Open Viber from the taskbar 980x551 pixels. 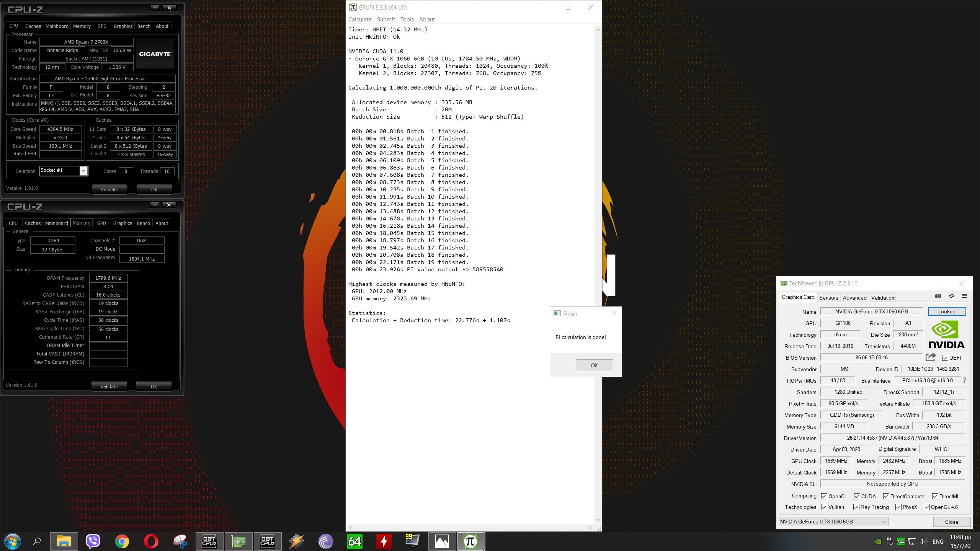pos(93,541)
